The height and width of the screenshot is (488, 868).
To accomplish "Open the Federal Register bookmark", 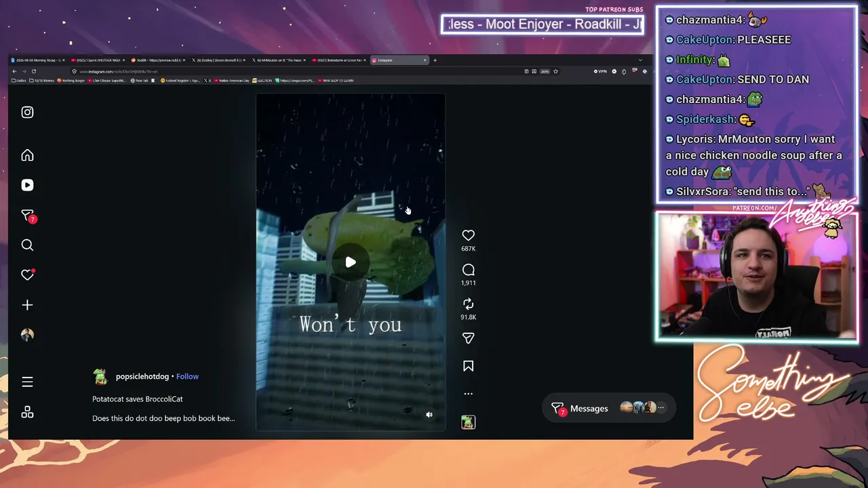I will (180, 81).
